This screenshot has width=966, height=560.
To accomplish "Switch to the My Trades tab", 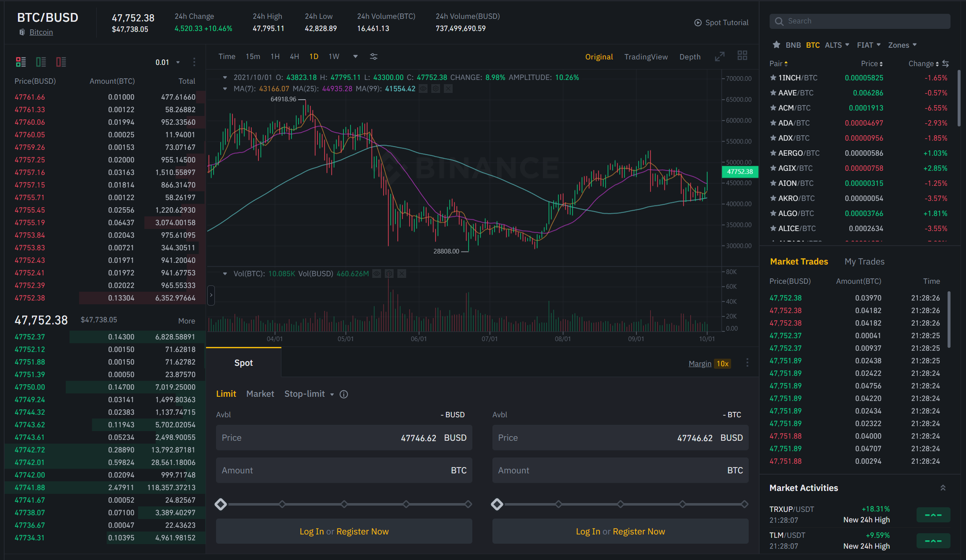I will [x=864, y=262].
